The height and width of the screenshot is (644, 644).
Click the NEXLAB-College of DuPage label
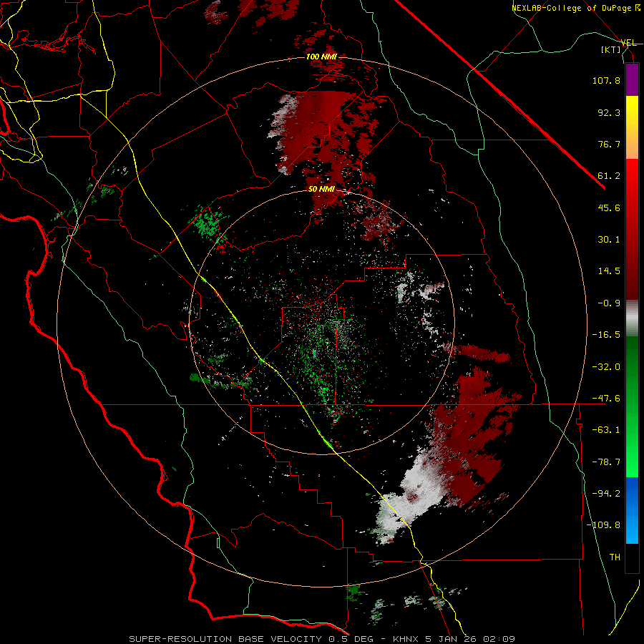tap(571, 8)
